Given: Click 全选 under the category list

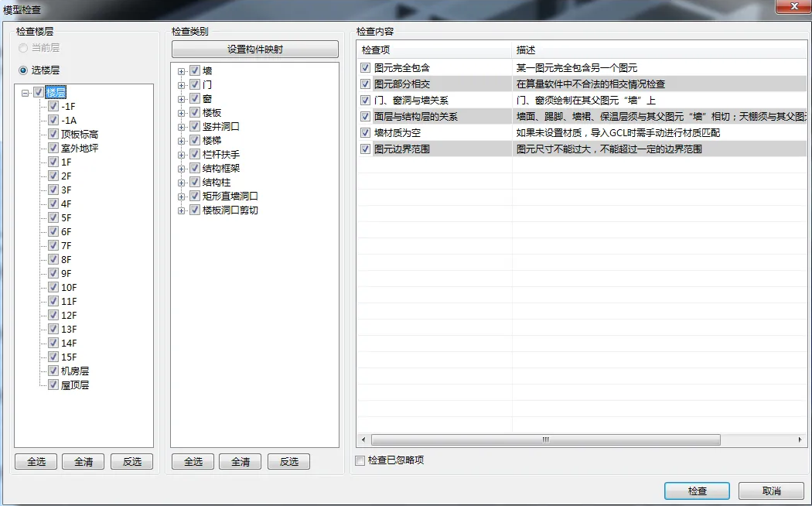Looking at the screenshot, I should point(193,461).
